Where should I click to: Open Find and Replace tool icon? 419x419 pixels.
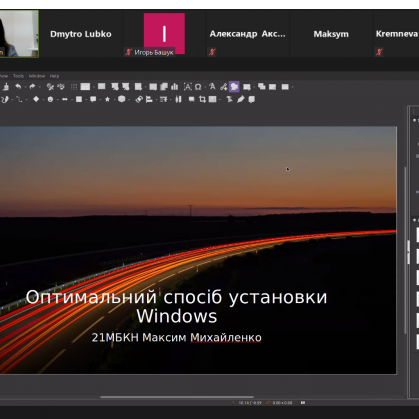(x=50, y=87)
